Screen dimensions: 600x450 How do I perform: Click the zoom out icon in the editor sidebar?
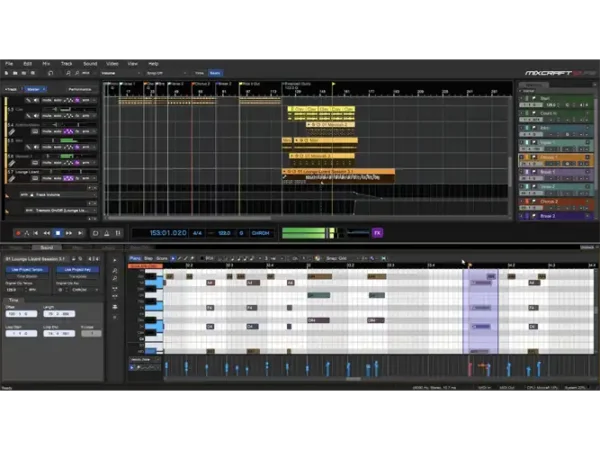click(x=115, y=279)
